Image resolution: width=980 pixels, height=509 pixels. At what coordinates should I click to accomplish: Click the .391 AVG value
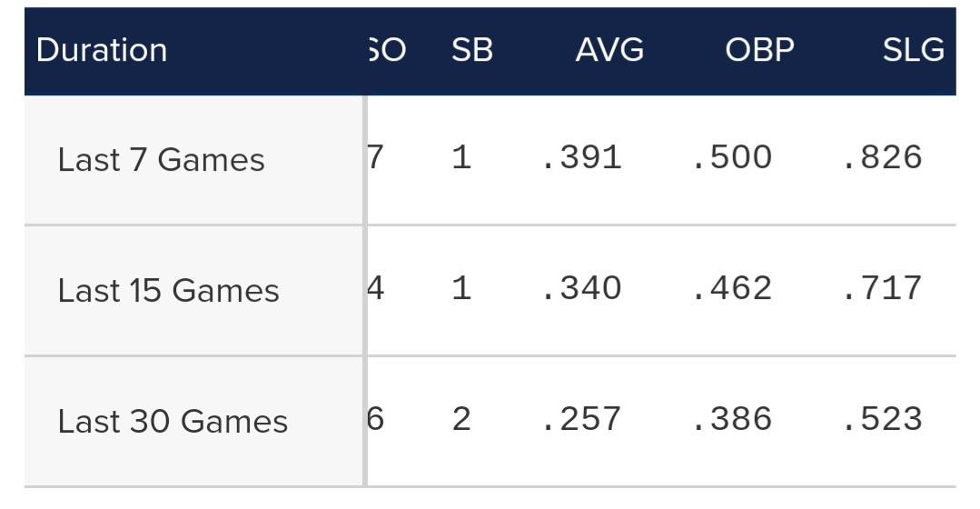point(581,157)
